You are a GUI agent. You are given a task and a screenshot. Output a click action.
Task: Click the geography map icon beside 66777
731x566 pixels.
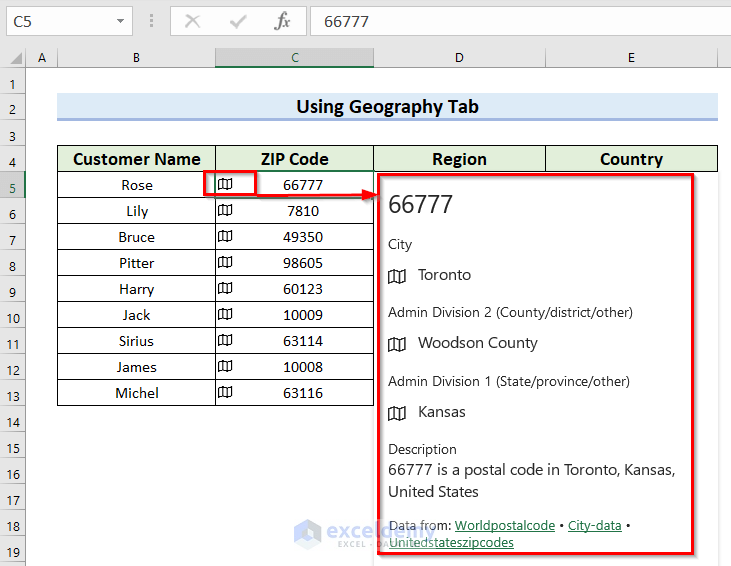click(226, 184)
